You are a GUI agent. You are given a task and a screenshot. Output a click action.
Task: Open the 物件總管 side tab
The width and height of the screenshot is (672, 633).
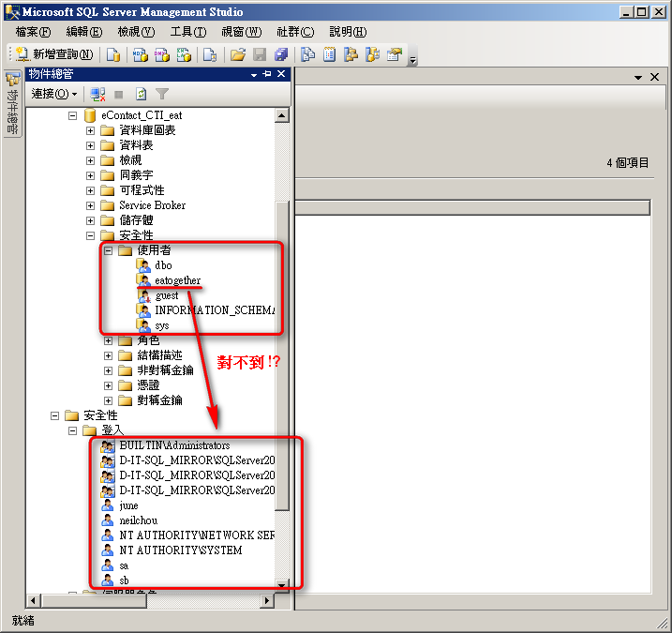click(13, 103)
